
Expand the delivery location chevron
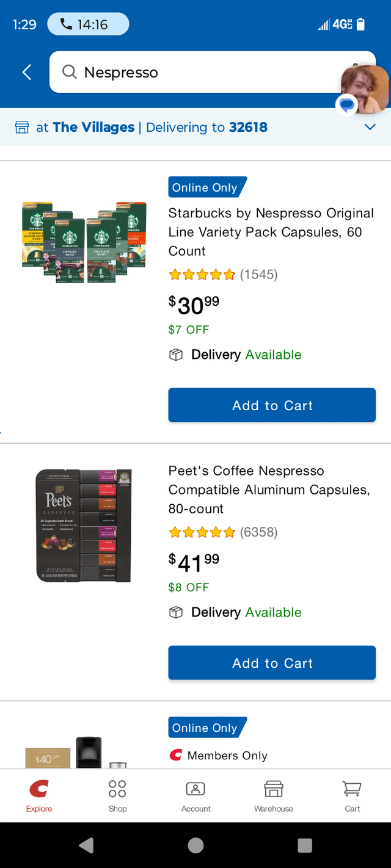point(370,127)
